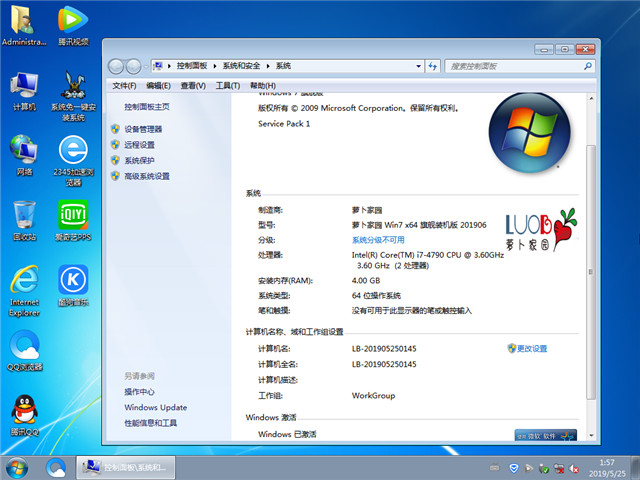Launch 爱奇艺PPS desktop icon

(x=73, y=220)
